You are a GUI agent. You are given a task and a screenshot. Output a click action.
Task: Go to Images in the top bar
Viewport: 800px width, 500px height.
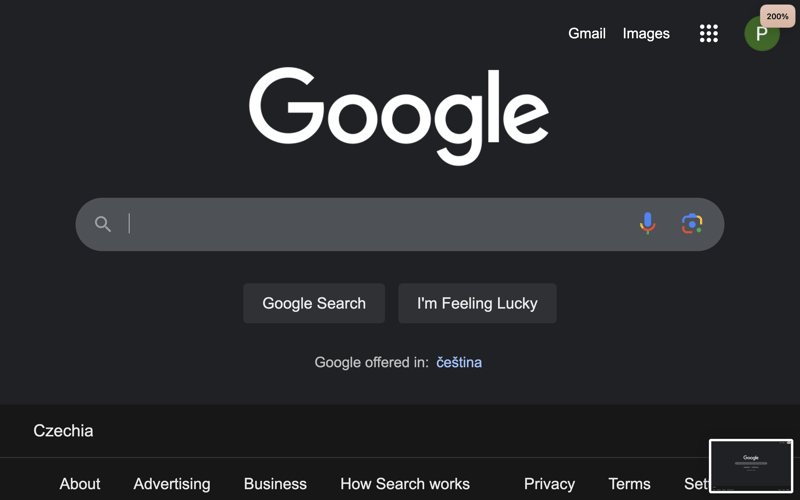(646, 34)
